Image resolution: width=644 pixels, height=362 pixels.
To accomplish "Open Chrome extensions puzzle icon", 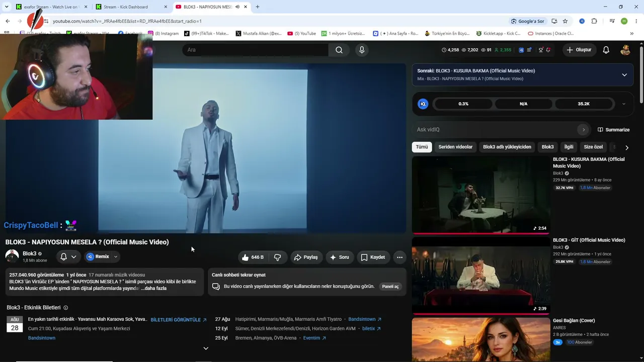I will (x=594, y=21).
